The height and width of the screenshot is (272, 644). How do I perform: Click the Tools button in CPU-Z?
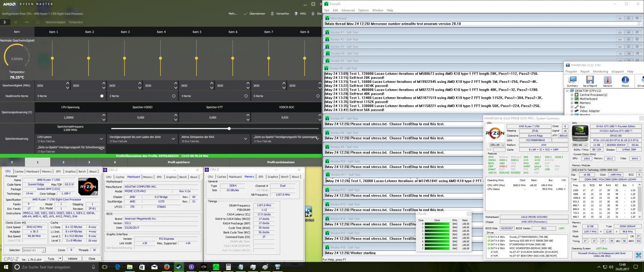(51, 258)
